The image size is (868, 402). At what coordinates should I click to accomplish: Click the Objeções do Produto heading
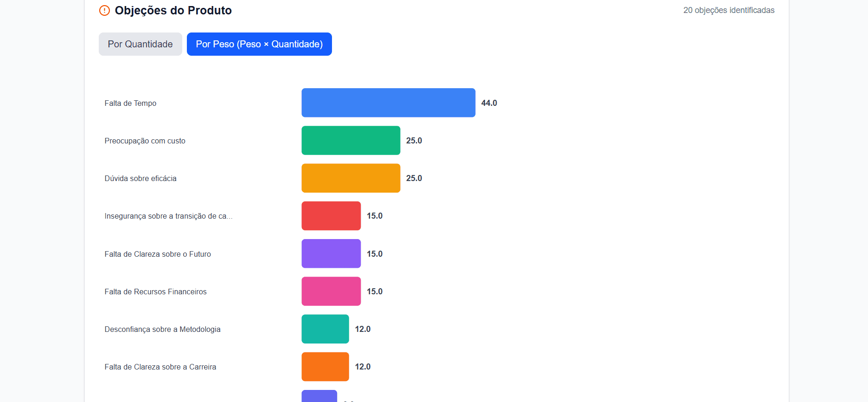(173, 10)
